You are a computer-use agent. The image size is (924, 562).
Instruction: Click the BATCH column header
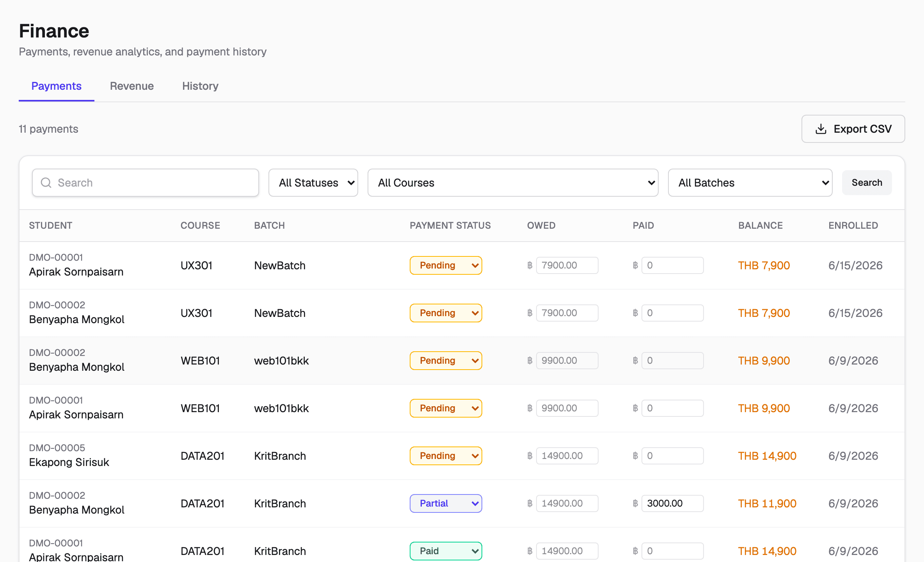270,226
